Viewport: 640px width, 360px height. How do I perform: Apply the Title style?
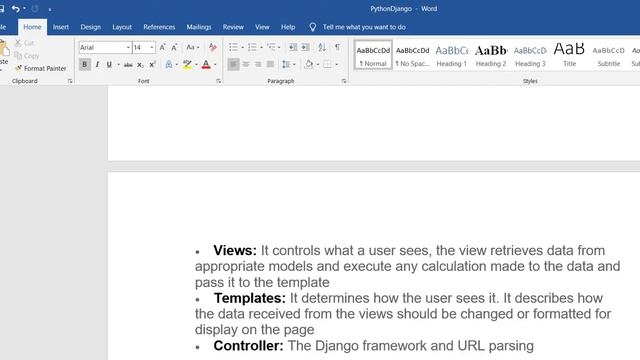(569, 55)
